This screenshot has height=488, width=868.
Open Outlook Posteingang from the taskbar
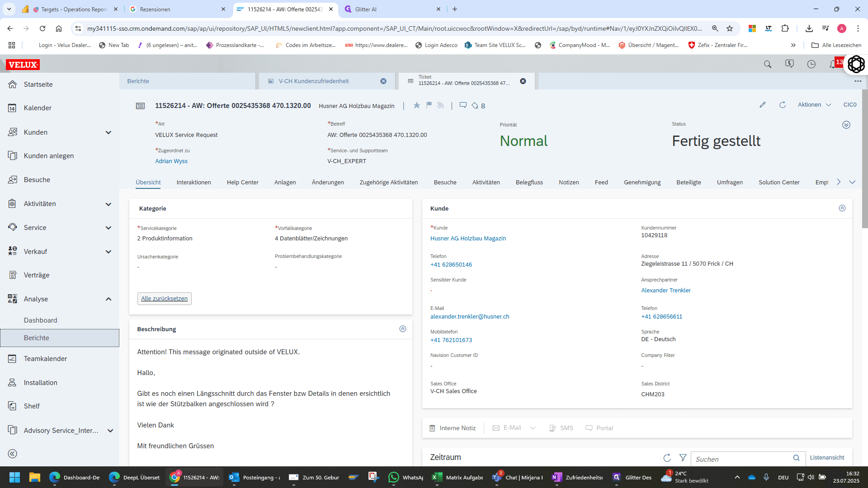[x=254, y=477]
